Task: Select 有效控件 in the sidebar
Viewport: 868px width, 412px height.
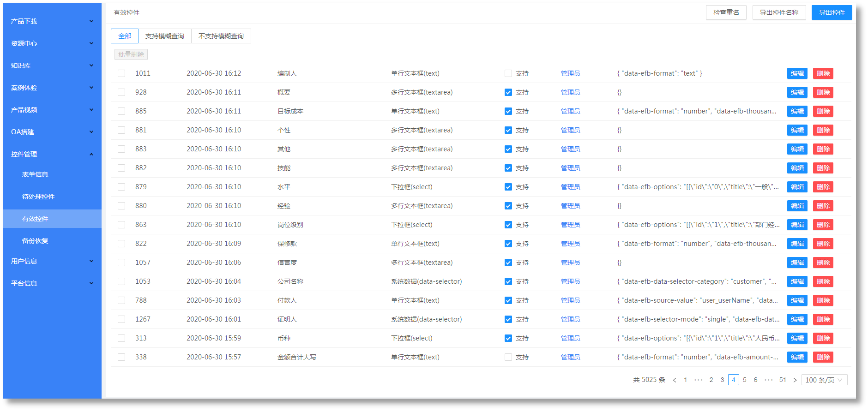Action: tap(52, 219)
